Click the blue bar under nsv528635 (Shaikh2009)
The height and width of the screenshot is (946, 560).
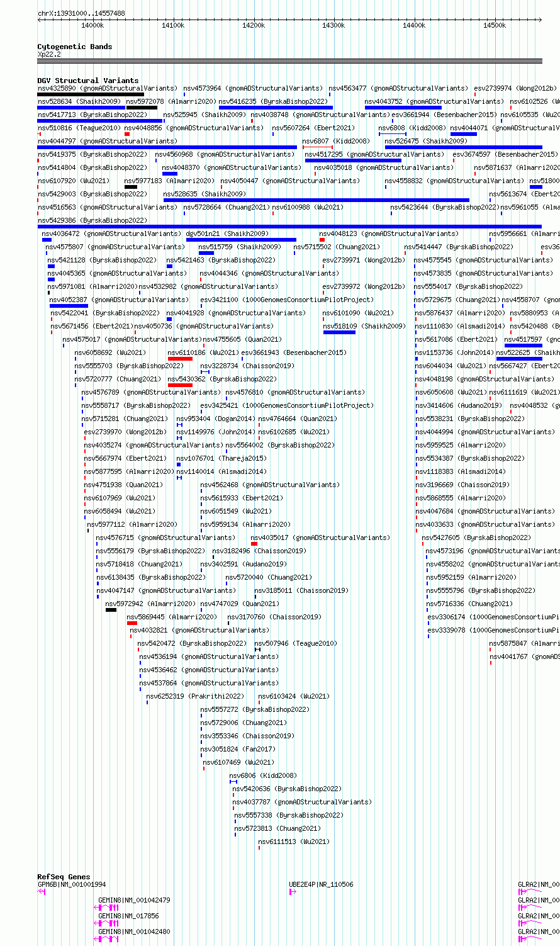[x=316, y=200]
